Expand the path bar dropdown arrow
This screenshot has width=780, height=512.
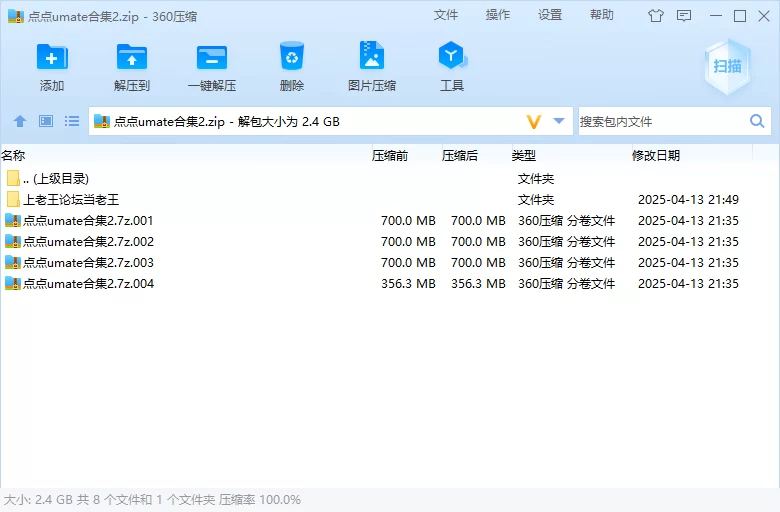(559, 121)
